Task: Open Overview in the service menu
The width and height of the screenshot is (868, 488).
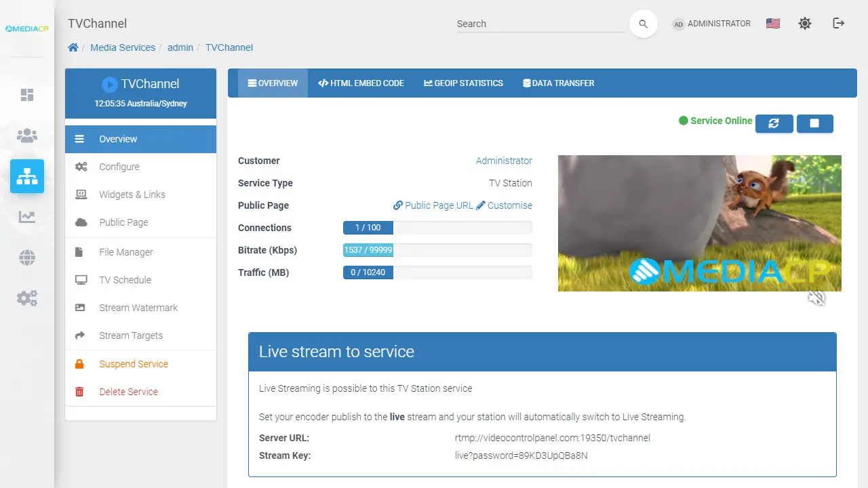Action: coord(140,139)
